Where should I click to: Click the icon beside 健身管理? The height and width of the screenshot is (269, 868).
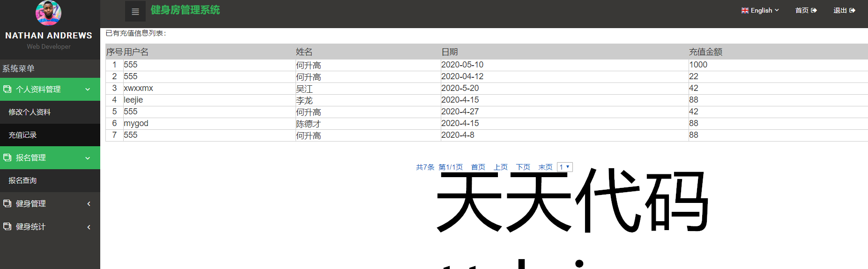pos(7,203)
